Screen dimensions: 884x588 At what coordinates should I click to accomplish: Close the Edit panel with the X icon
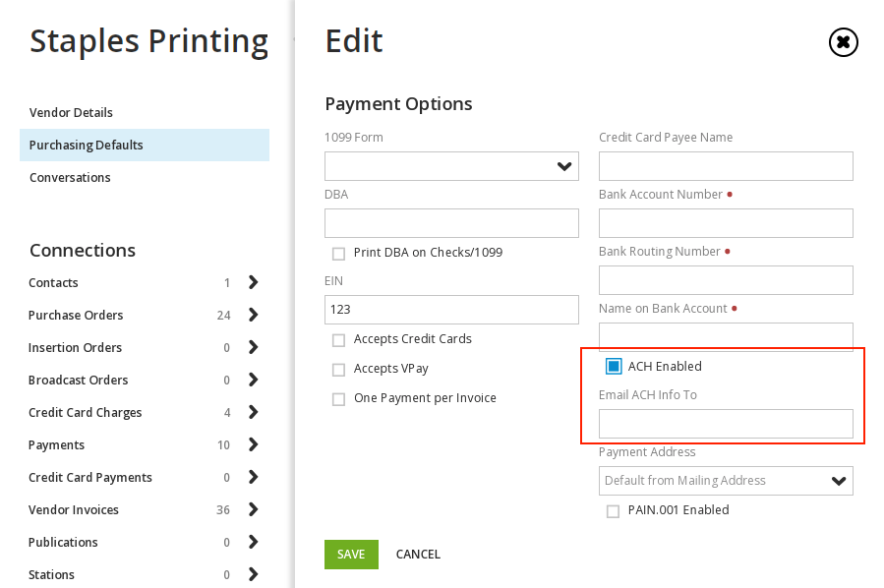click(844, 42)
